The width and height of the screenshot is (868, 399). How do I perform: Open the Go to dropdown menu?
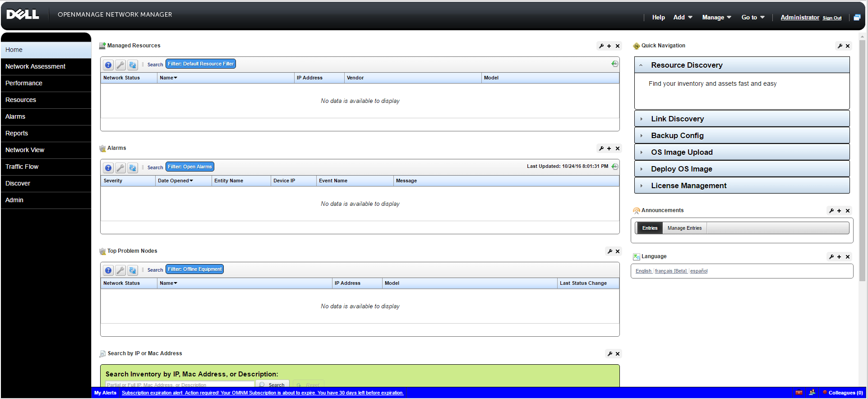[x=753, y=17]
